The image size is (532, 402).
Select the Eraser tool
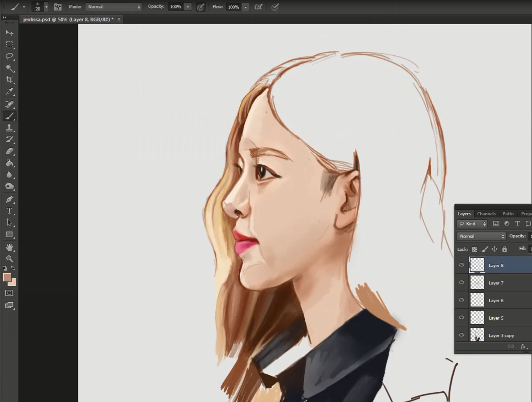[9, 152]
